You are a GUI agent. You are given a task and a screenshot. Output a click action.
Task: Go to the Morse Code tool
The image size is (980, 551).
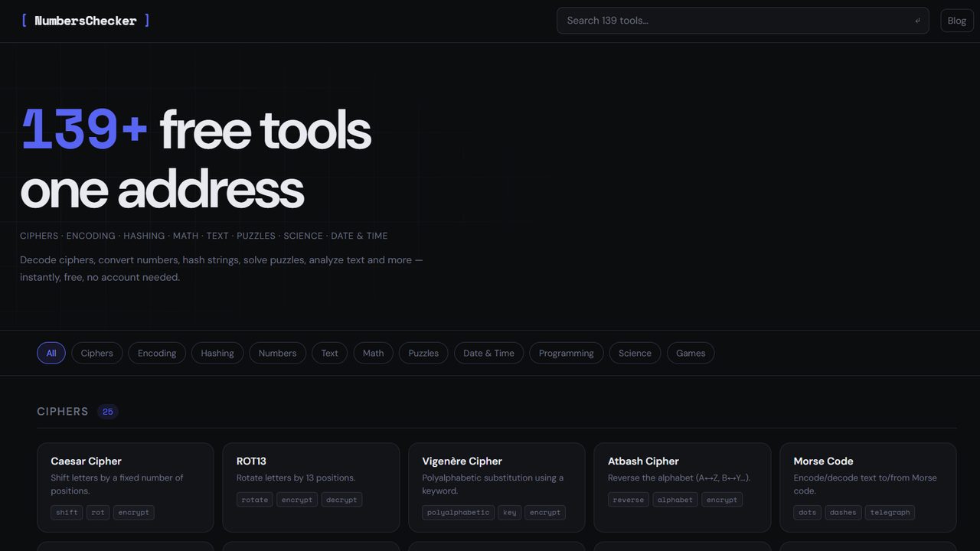coord(868,487)
